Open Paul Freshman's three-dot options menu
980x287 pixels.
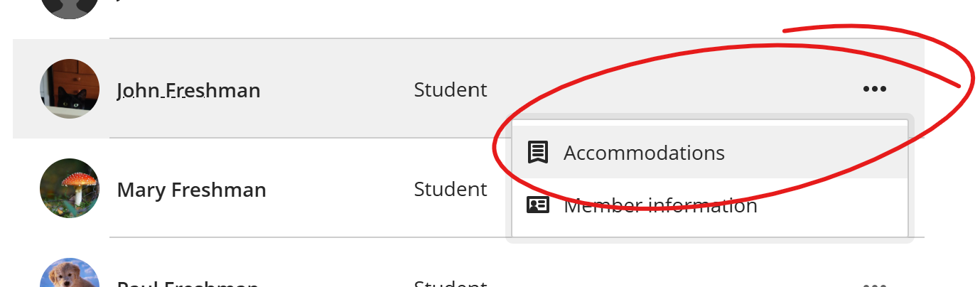pos(874,284)
